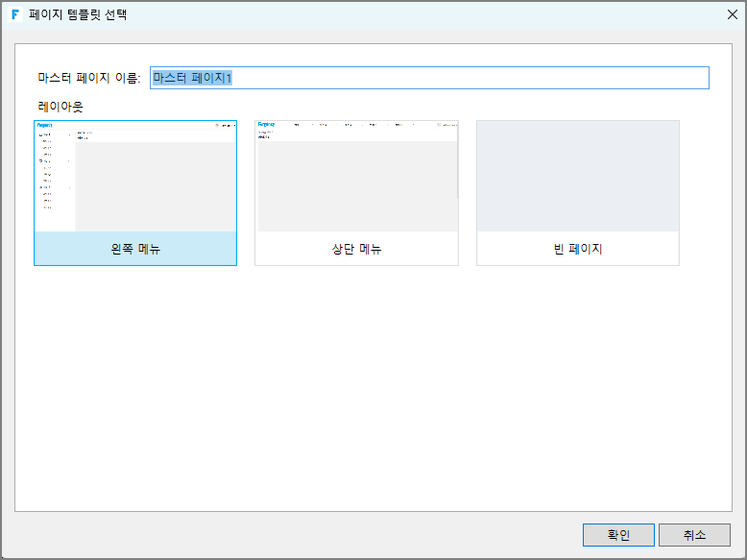Select the 왼쪽 메뉴 layout template
The height and width of the screenshot is (560, 747).
[x=135, y=192]
